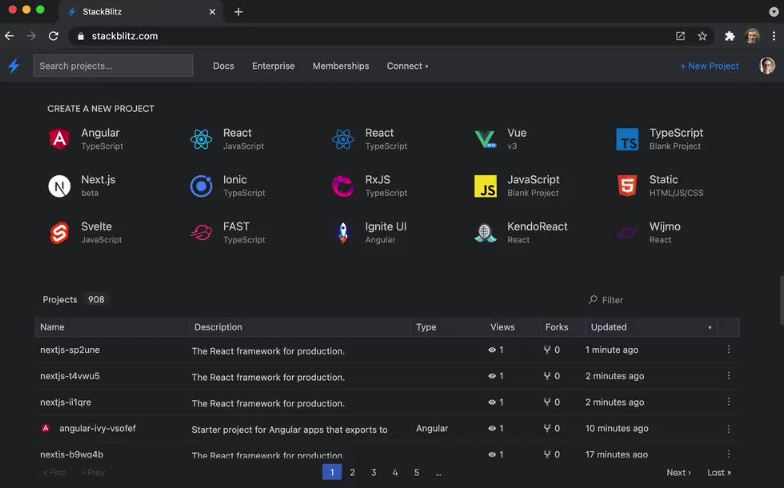
Task: Open page in new window icon
Action: pyautogui.click(x=680, y=36)
